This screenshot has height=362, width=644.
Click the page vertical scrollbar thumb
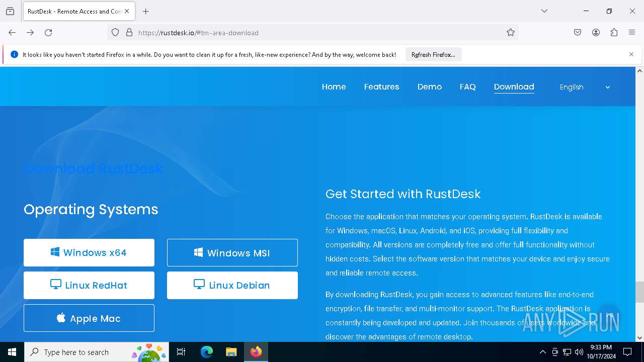click(639, 292)
